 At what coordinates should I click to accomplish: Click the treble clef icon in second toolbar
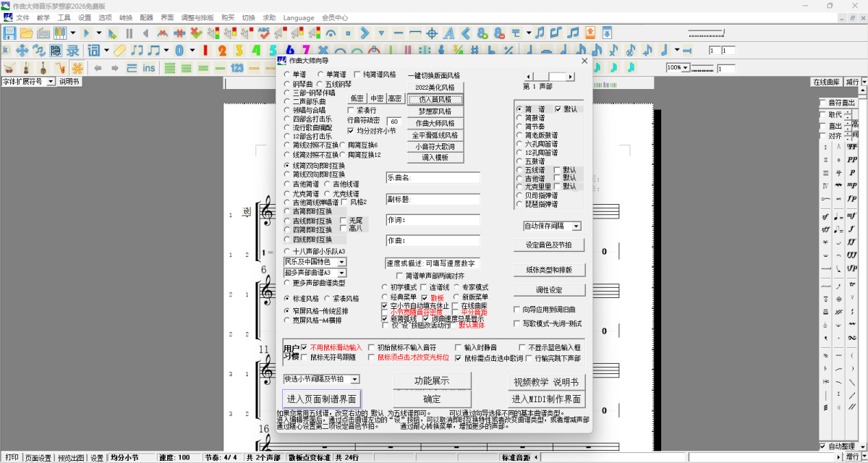pos(441,51)
